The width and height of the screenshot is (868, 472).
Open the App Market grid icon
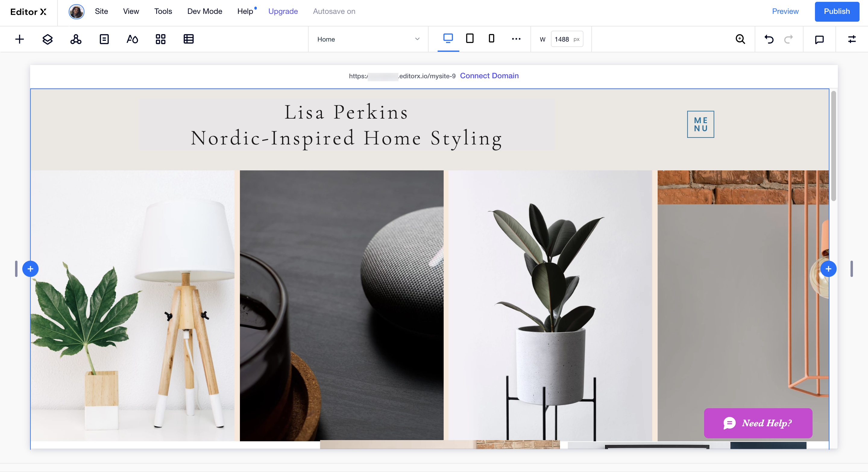coord(161,39)
